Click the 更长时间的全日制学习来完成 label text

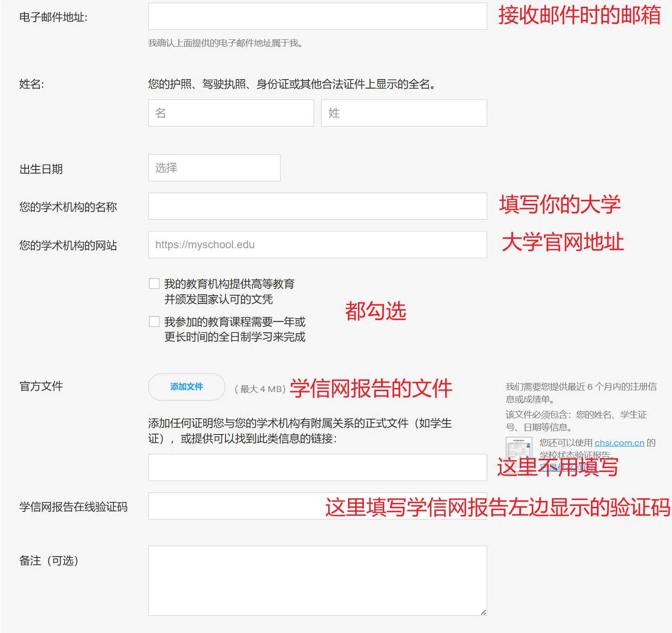(x=235, y=337)
